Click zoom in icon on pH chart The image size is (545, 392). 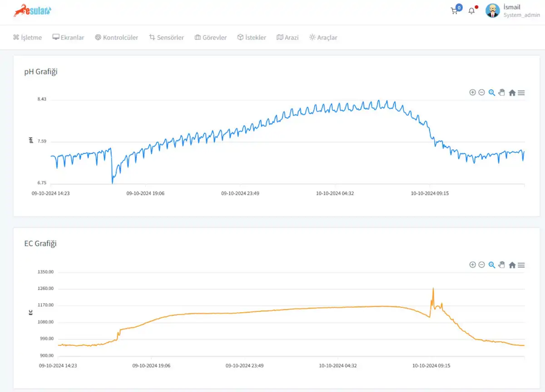(x=472, y=93)
